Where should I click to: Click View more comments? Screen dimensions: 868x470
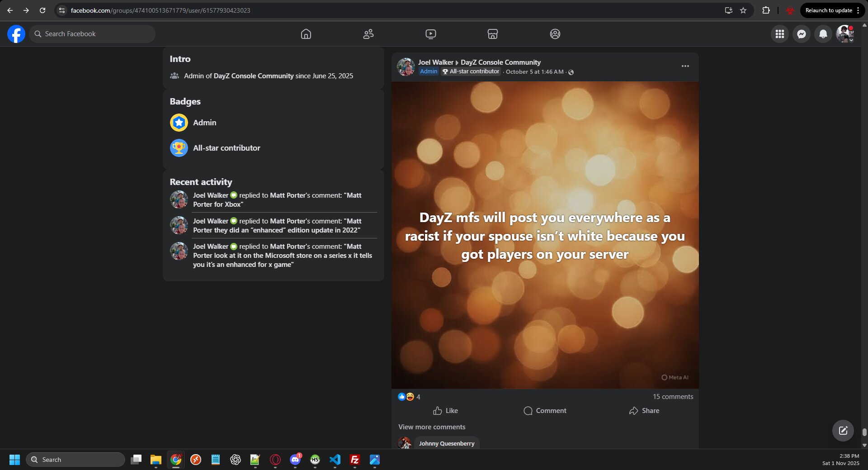click(x=432, y=427)
